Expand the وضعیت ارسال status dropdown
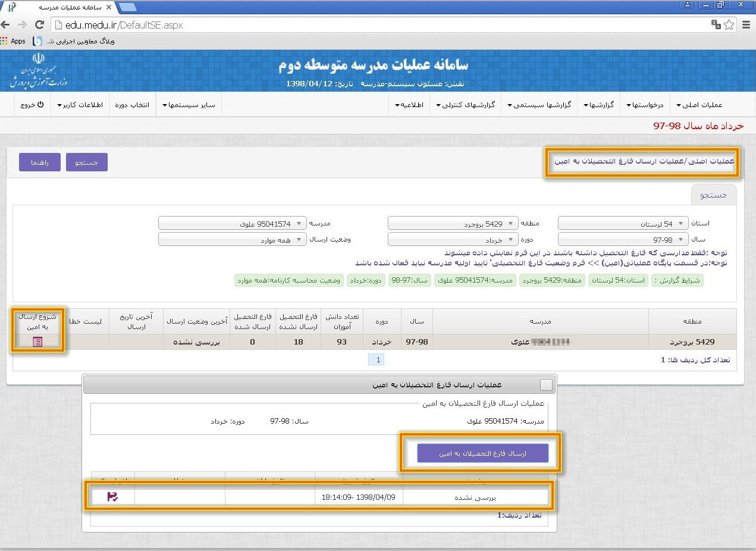This screenshot has width=756, height=551. [233, 240]
